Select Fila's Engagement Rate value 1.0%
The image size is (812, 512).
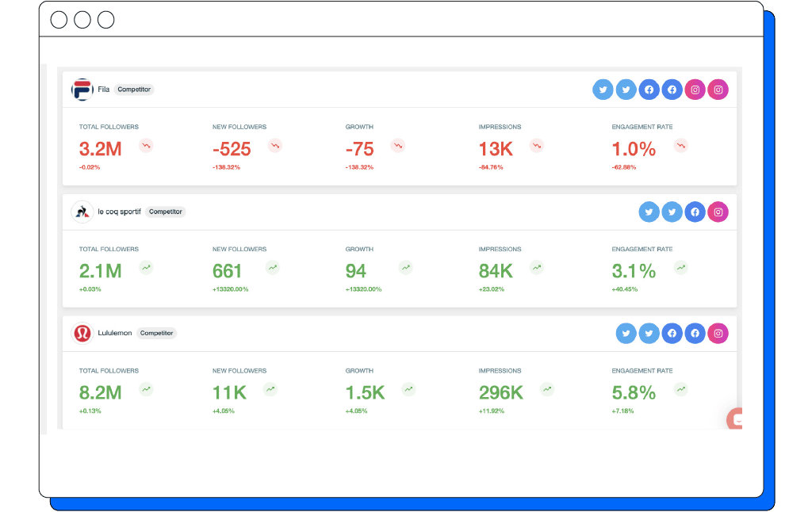pos(634,149)
